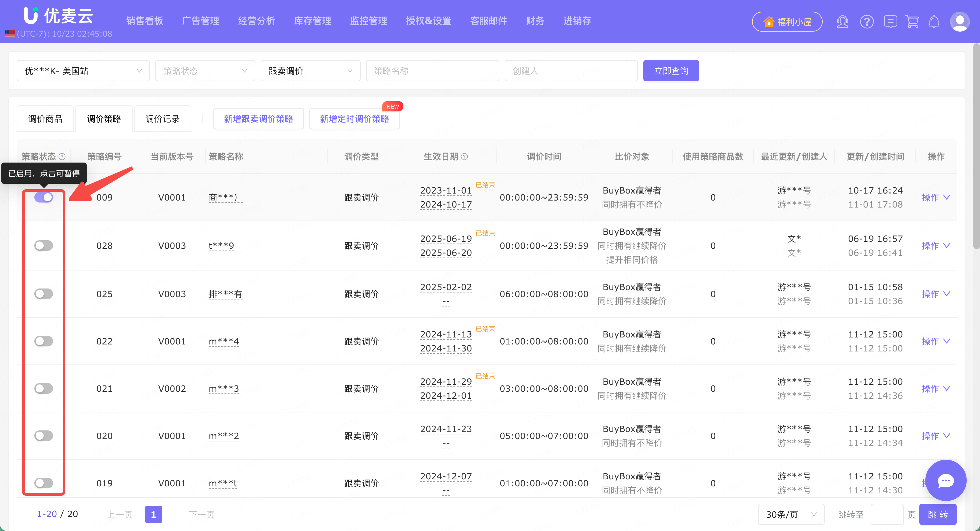Turn on strategy 022 toggle
The height and width of the screenshot is (531, 980).
[x=44, y=341]
